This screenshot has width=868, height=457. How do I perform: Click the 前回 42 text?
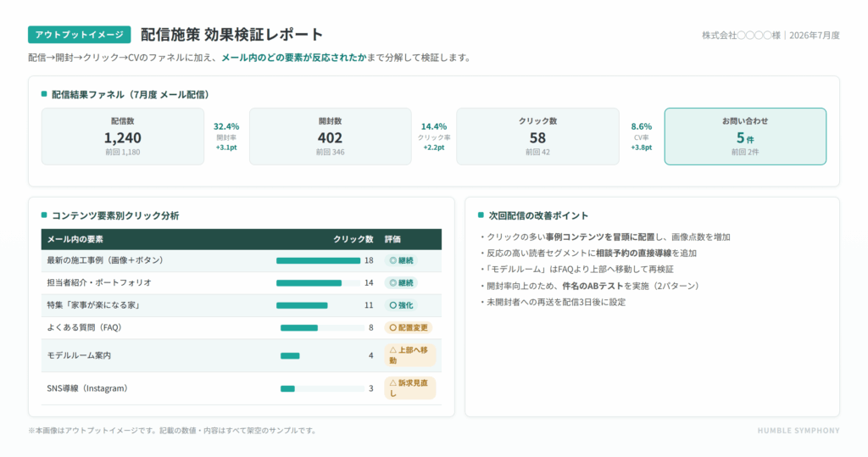tap(537, 152)
